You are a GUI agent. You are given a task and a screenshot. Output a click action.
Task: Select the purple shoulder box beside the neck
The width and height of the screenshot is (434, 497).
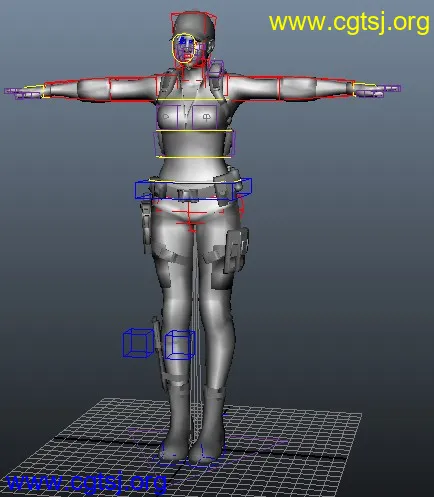click(x=216, y=68)
